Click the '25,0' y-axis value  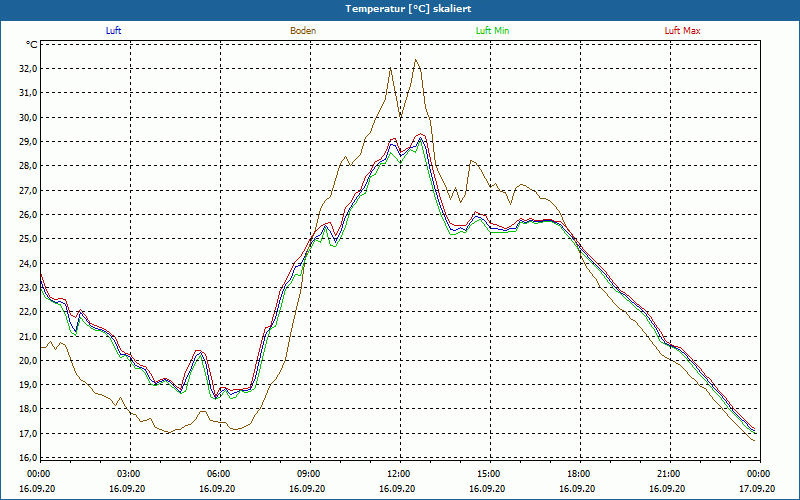tap(29, 239)
